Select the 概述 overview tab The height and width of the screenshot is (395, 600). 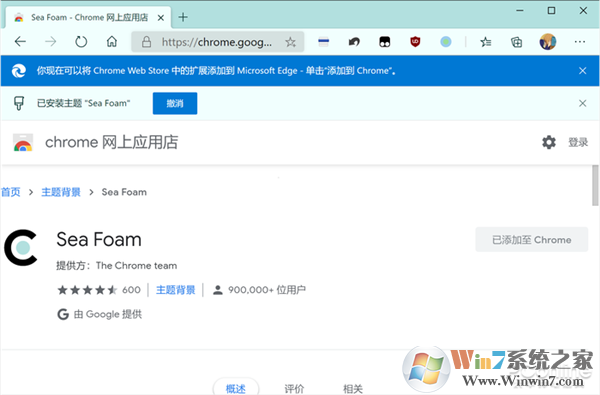[x=236, y=388]
